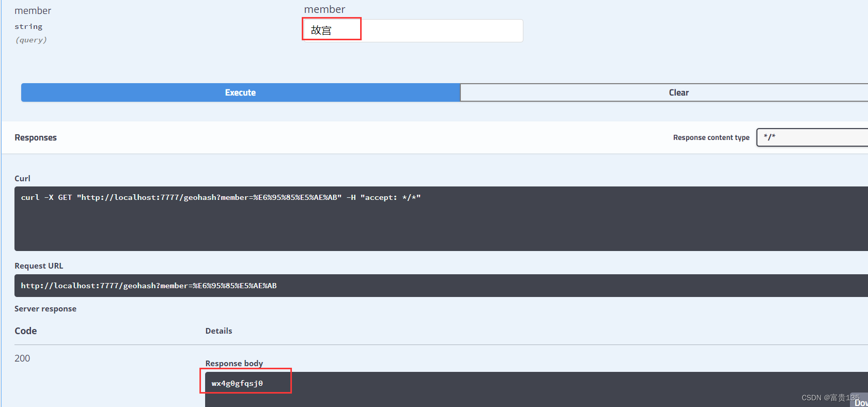Click the Request URL label
The image size is (868, 407).
click(x=39, y=265)
